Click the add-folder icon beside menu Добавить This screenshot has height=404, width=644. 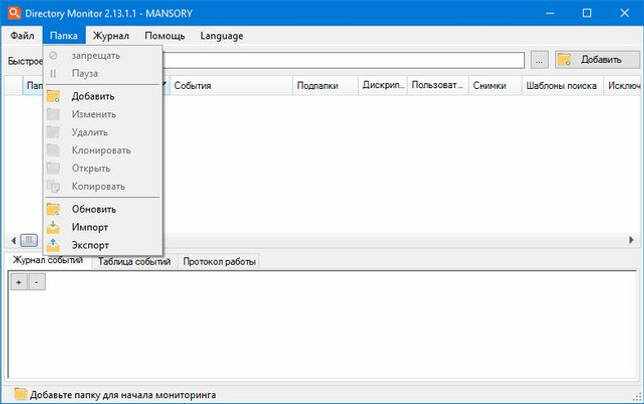pos(53,96)
